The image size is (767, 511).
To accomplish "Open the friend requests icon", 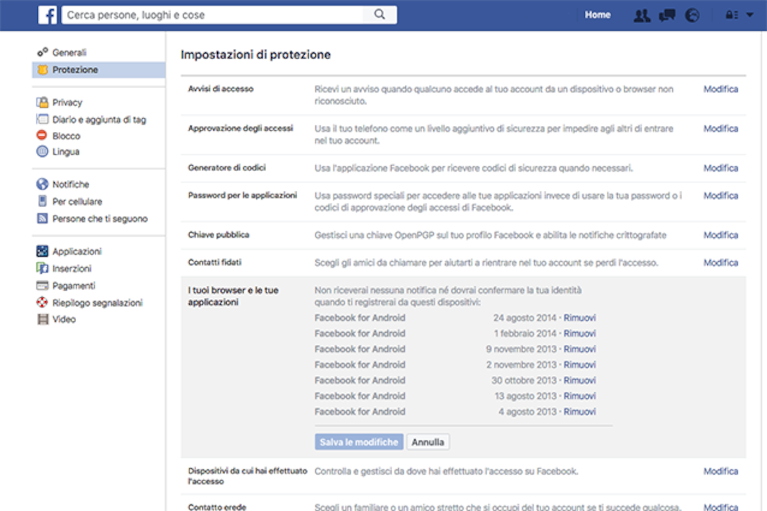I will [x=642, y=16].
